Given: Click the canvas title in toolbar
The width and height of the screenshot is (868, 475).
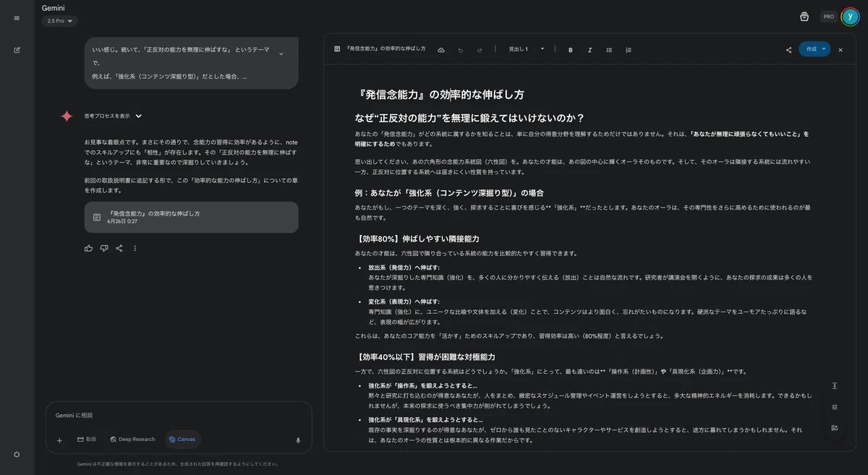Looking at the screenshot, I should click(386, 49).
